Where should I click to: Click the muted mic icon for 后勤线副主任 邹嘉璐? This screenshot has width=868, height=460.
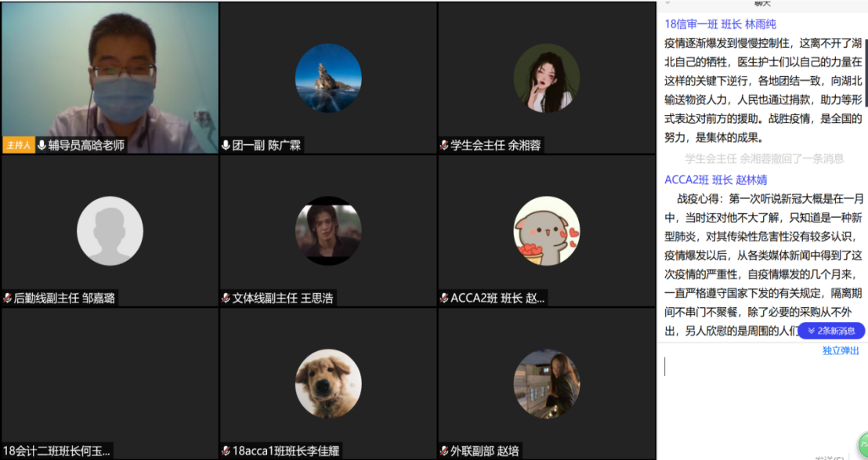(7, 299)
